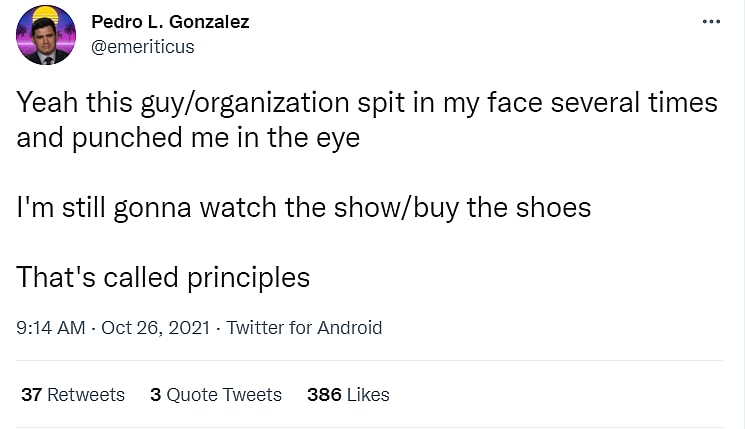
Task: Click the word "Likes" in stats row
Action: pos(368,394)
